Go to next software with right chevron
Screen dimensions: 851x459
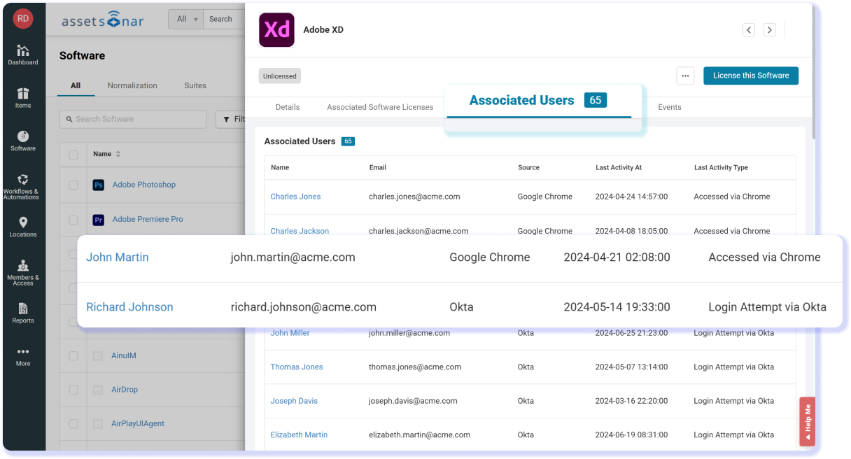[769, 30]
